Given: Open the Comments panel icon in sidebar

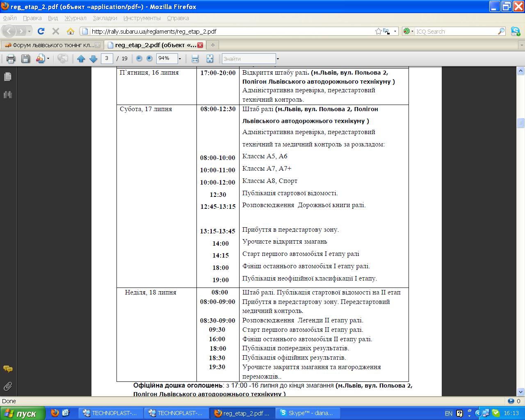Looking at the screenshot, I should pos(8,369).
